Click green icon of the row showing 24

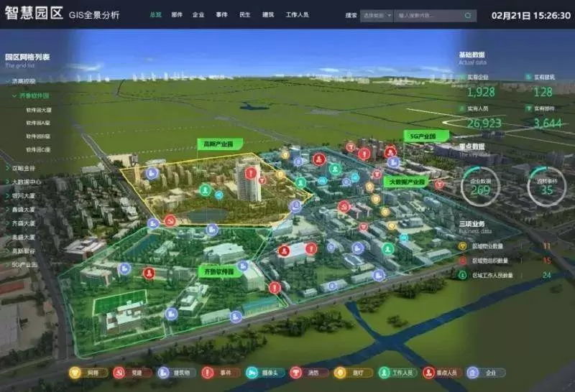[x=463, y=275]
